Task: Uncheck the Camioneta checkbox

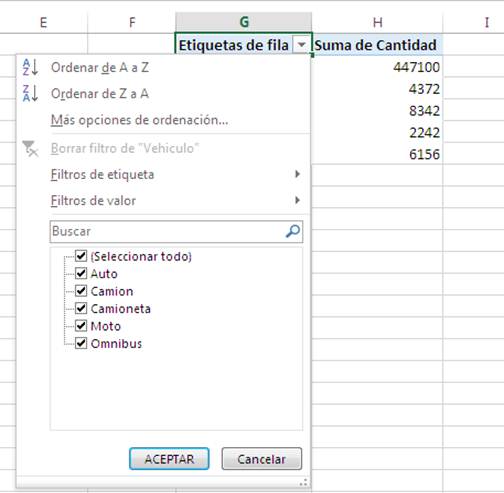Action: (81, 308)
